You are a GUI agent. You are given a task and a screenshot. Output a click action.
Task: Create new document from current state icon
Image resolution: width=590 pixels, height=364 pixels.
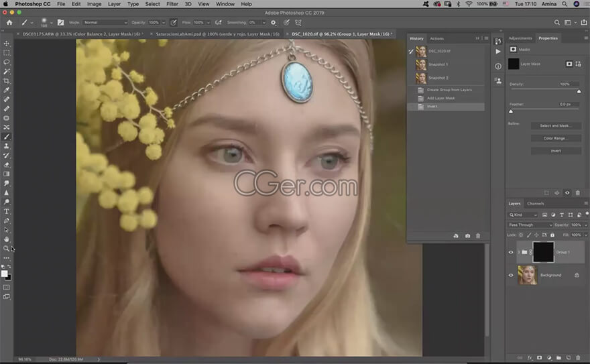[456, 236]
